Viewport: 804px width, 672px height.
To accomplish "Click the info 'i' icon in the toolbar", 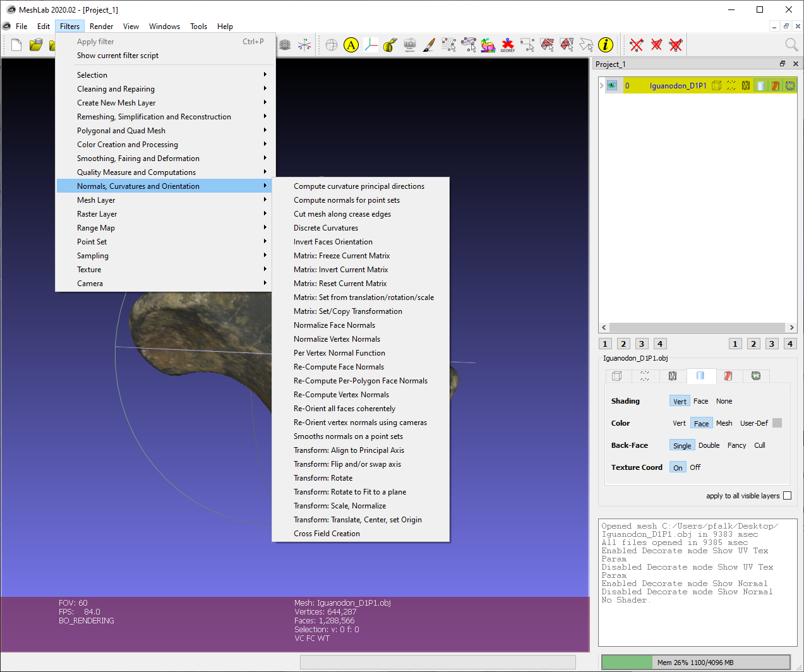I will [x=605, y=45].
